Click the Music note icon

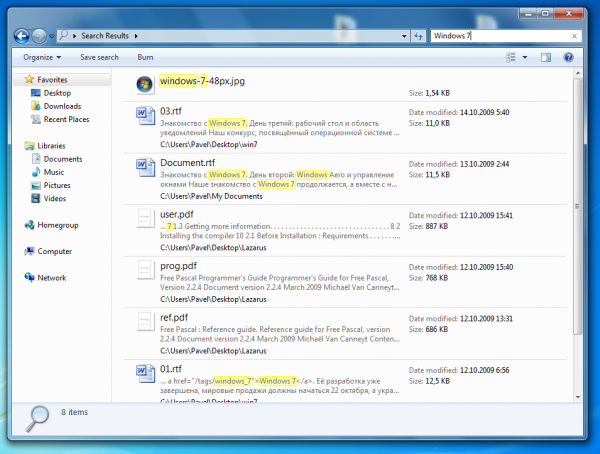pyautogui.click(x=36, y=172)
